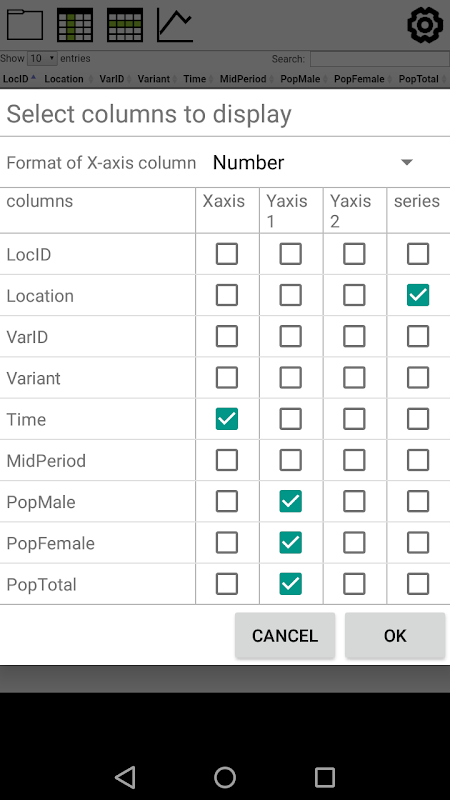
Task: Tap the Android home circle icon
Action: (224, 778)
